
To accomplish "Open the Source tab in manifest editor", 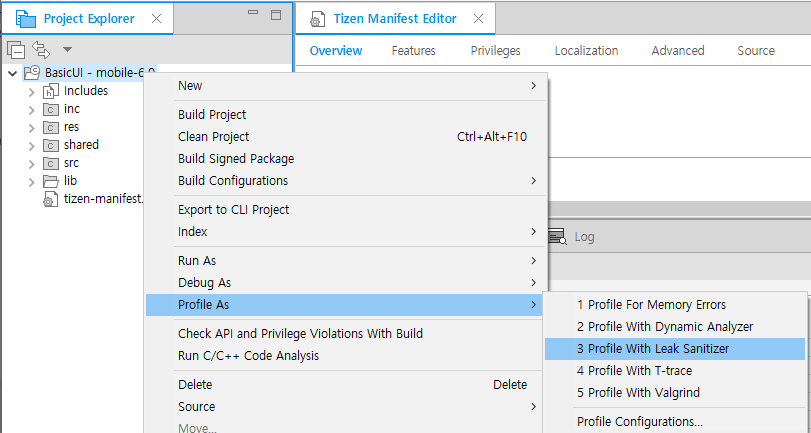I will 755,50.
